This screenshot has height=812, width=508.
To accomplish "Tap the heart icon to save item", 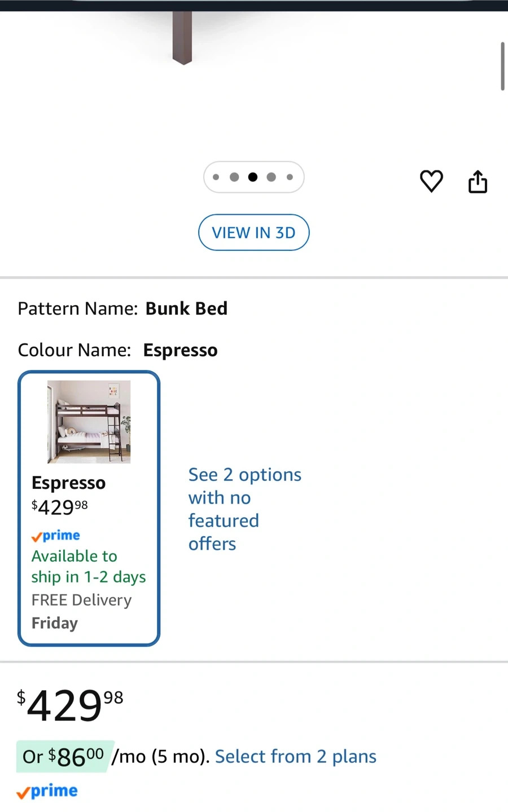I will pyautogui.click(x=431, y=181).
